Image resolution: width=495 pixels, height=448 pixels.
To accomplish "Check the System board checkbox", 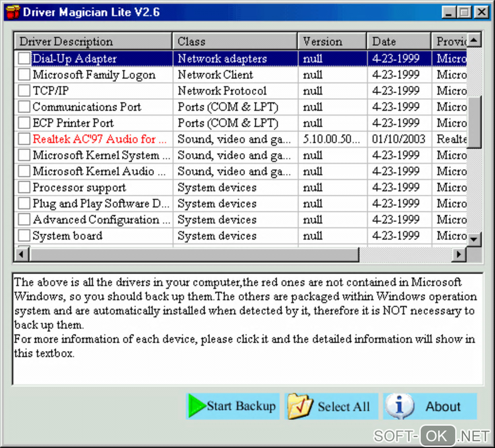I will (x=24, y=236).
